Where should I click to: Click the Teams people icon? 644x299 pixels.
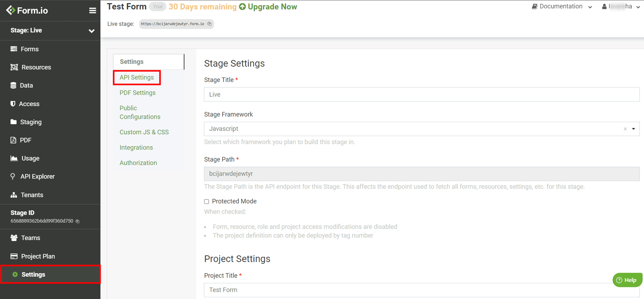pos(14,238)
